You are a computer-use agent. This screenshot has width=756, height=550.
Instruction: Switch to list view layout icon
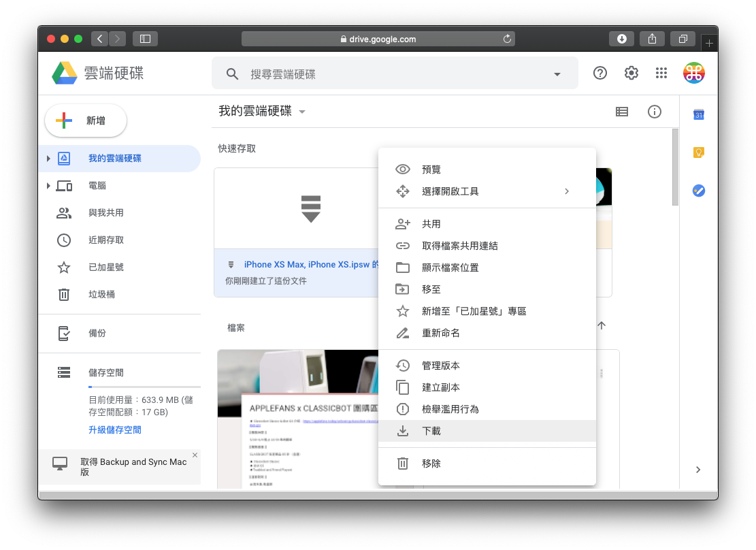tap(622, 112)
